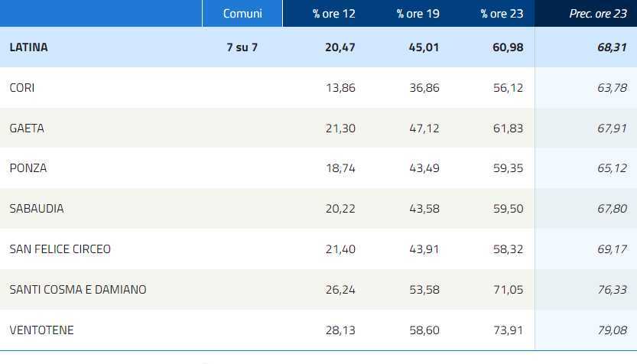
Task: Click Ventotene's 73,91 turnout value
Action: pos(508,330)
